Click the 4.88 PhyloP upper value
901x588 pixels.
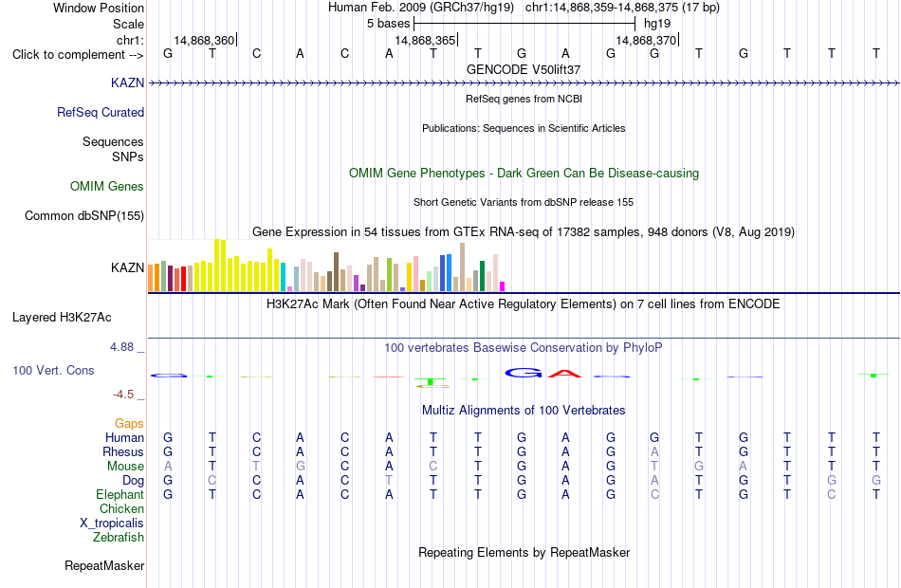(x=121, y=346)
